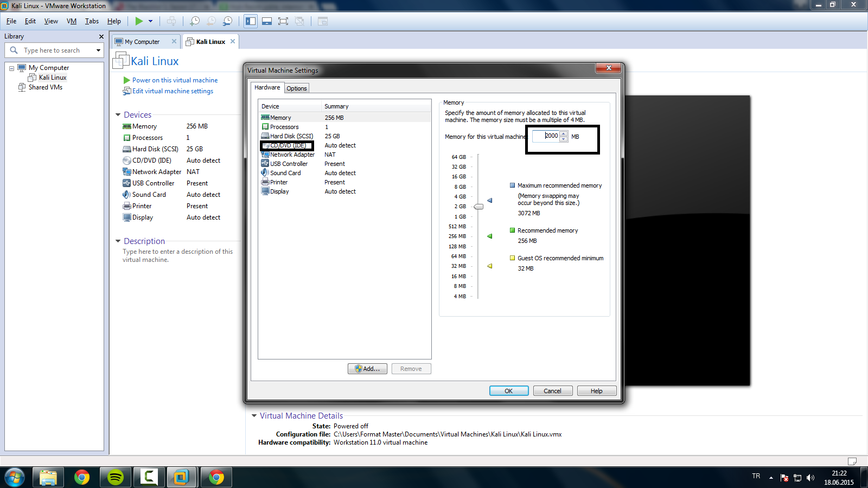Select Sound Card icon in settings list
The width and height of the screenshot is (868, 488).
[x=265, y=173]
